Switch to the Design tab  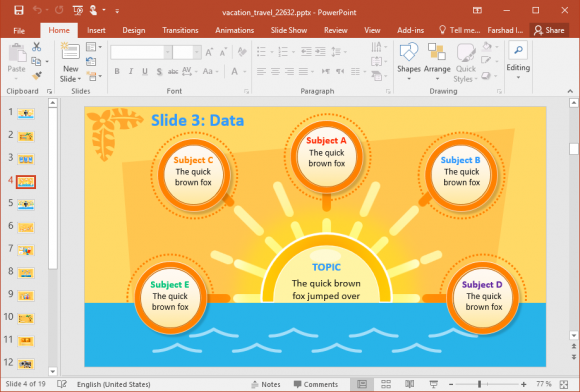point(134,30)
